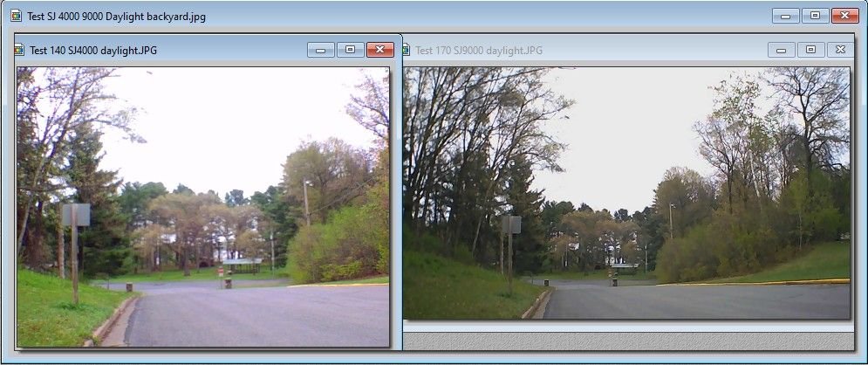Click the SJ4000 daylight photo
Image resolution: width=868 pixels, height=365 pixels.
(202, 207)
